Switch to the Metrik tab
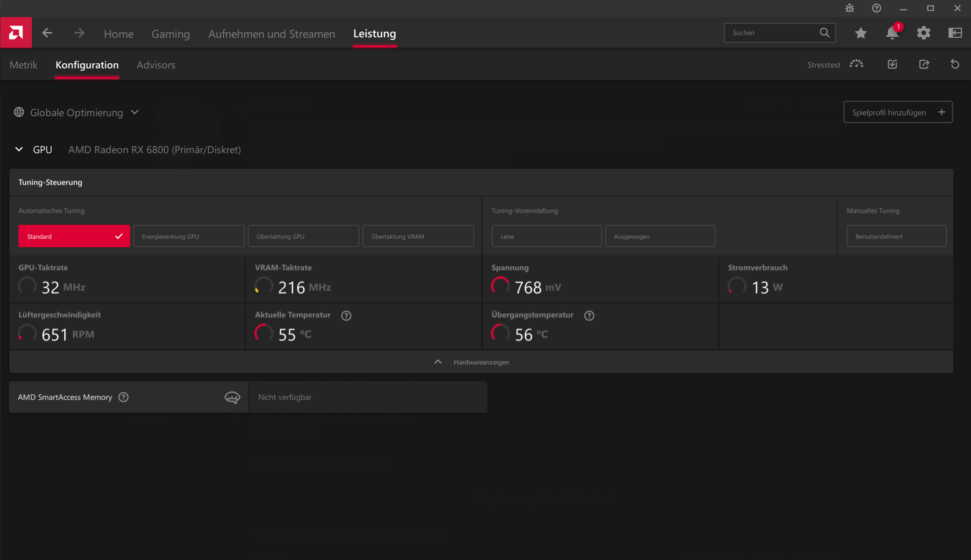Screen dimensions: 971x560 coord(23,65)
